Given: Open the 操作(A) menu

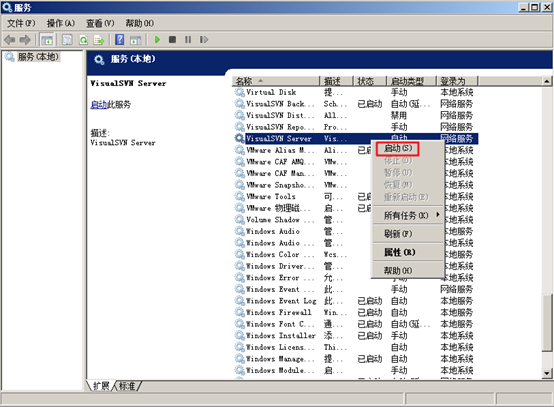Looking at the screenshot, I should (61, 23).
